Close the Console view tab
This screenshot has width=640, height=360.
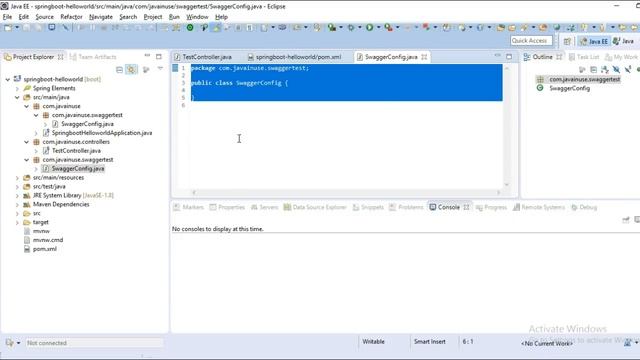[466, 207]
